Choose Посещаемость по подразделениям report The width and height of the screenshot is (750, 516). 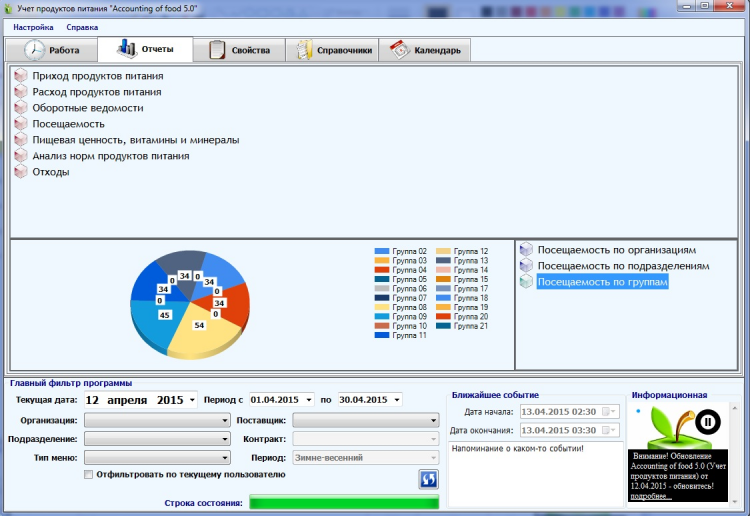coord(623,266)
